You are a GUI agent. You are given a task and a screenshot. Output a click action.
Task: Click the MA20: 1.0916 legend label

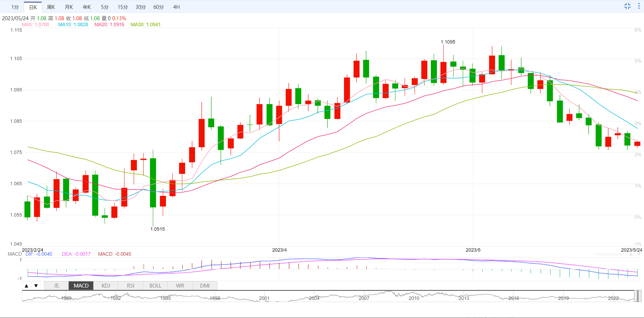(109, 24)
